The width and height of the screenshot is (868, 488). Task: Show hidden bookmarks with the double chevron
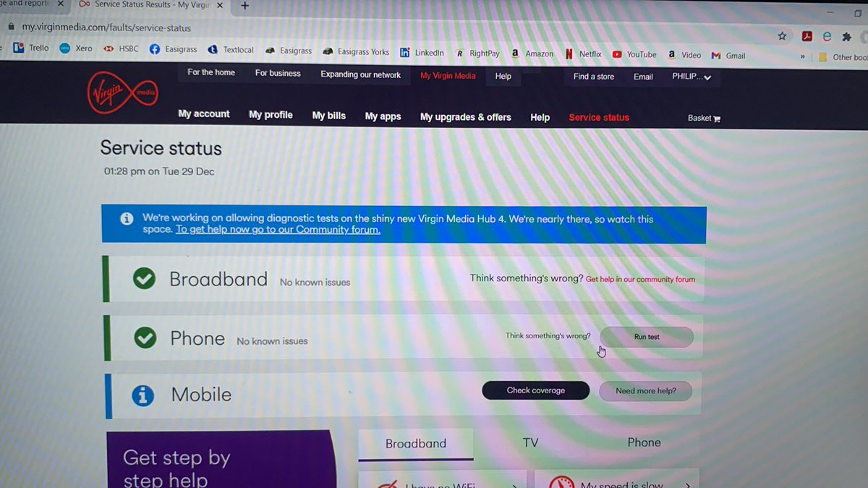point(803,56)
